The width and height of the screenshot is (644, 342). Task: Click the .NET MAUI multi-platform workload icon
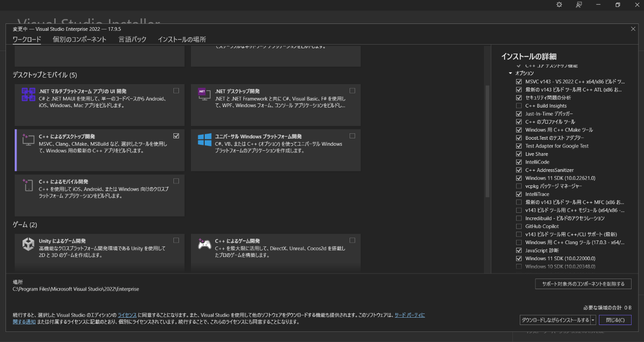tap(29, 94)
